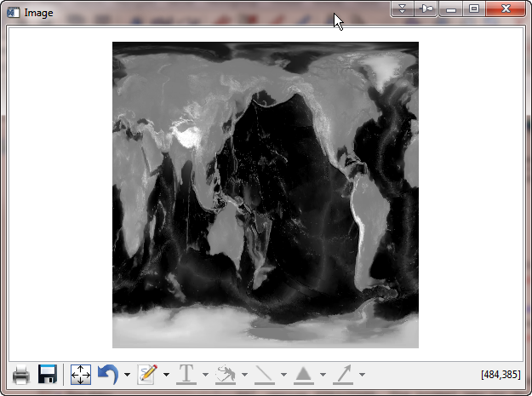532x396 pixels.
Task: Select the triangle shape tool
Action: pyautogui.click(x=304, y=375)
